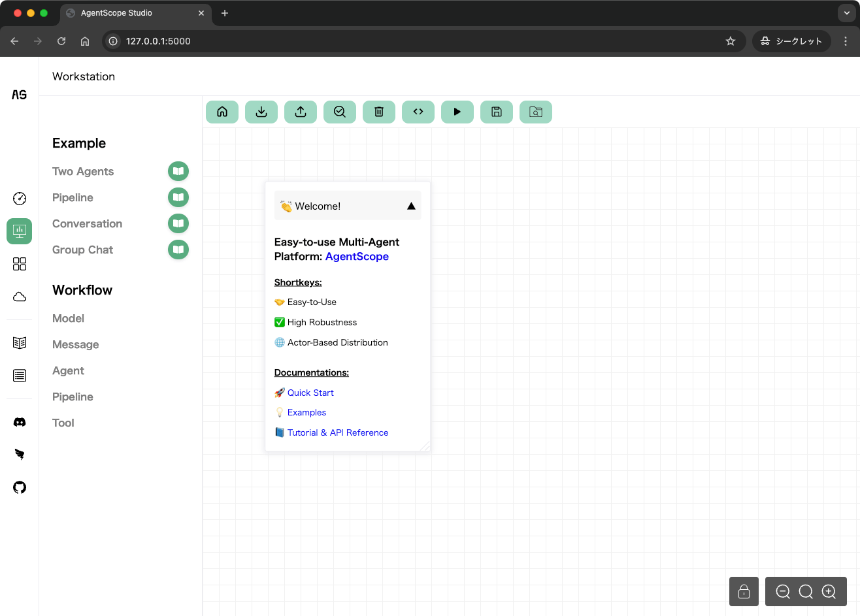The height and width of the screenshot is (616, 860).
Task: Click the resize handle of Welcome node
Action: [x=425, y=446]
